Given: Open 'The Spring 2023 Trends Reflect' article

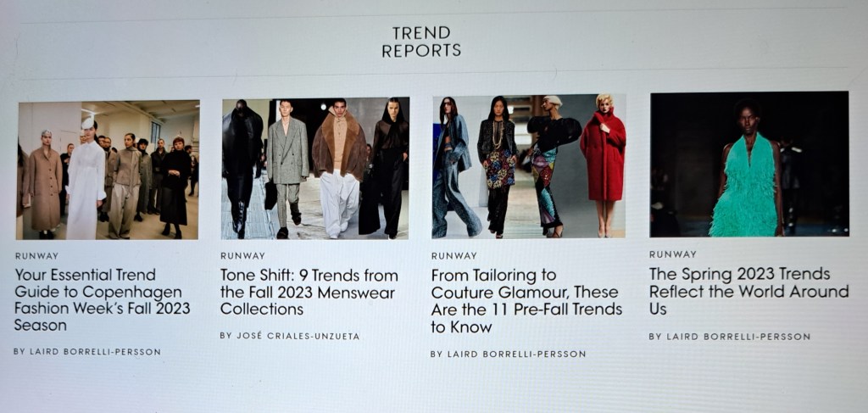Looking at the screenshot, I should click(748, 291).
